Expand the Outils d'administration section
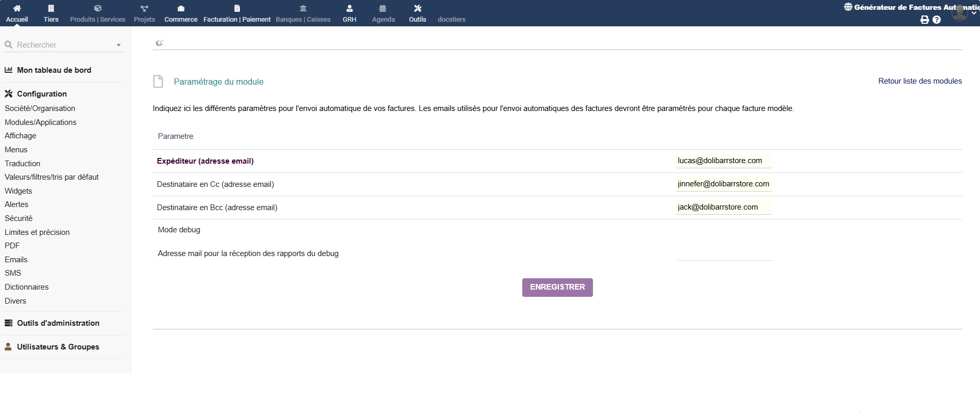 click(x=58, y=323)
